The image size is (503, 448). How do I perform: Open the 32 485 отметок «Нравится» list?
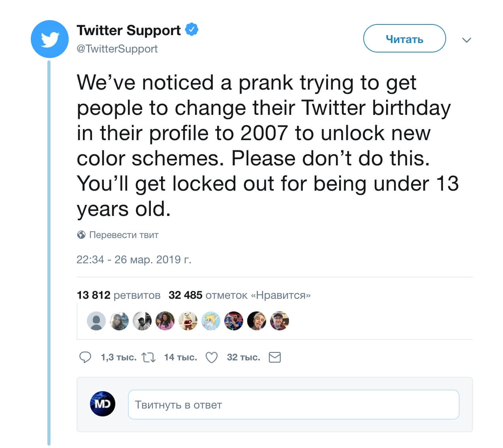239,295
